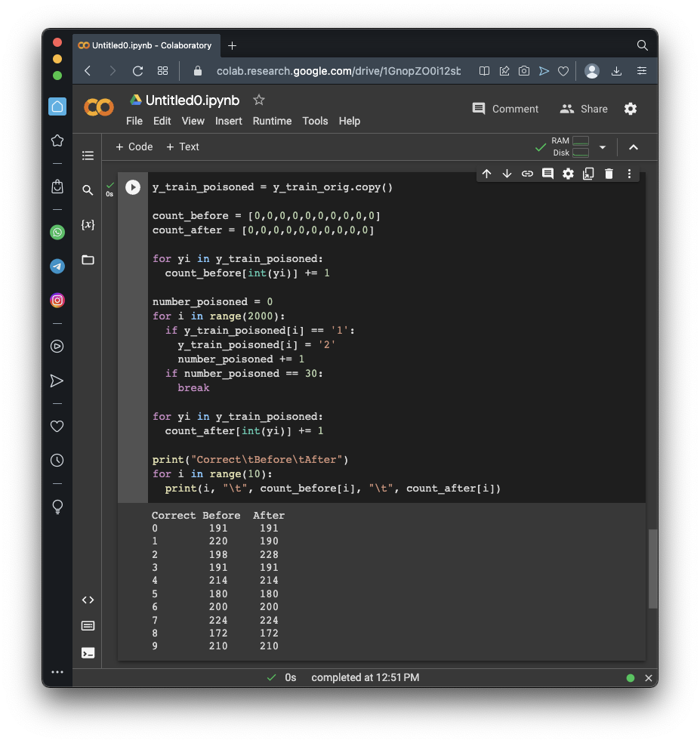Delete the current cell
This screenshot has height=743, width=700.
[x=609, y=174]
